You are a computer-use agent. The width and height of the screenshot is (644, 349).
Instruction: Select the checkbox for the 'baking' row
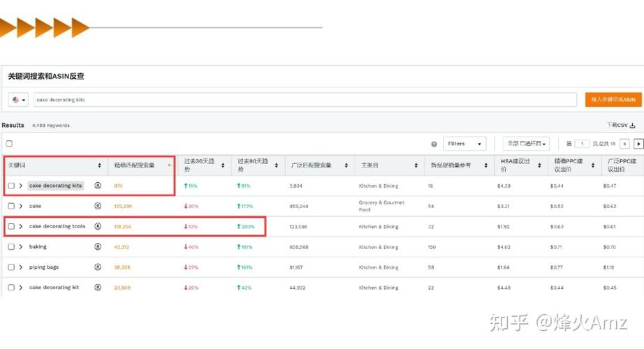coord(11,247)
